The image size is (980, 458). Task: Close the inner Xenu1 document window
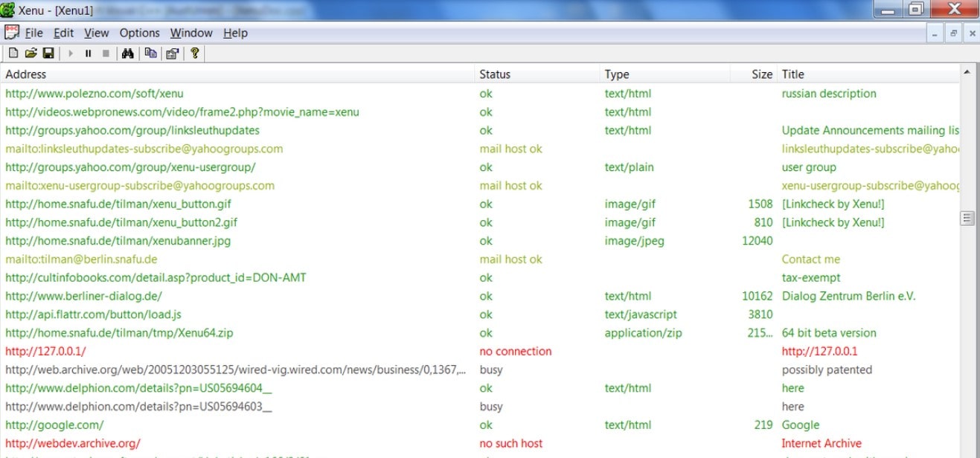(972, 33)
